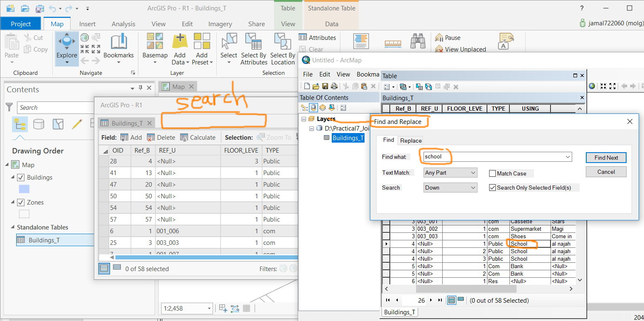Click the Paste icon in Clipboard group

pos(12,42)
